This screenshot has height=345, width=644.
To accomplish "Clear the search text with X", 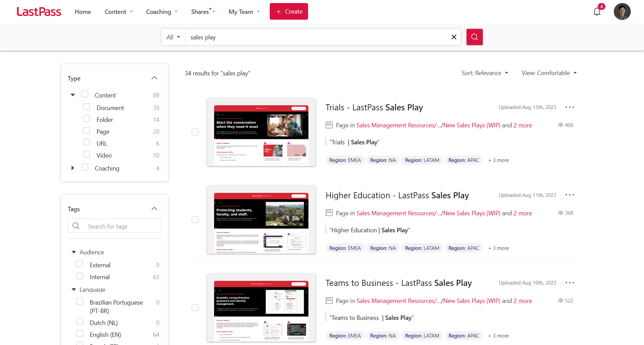I will coord(454,37).
